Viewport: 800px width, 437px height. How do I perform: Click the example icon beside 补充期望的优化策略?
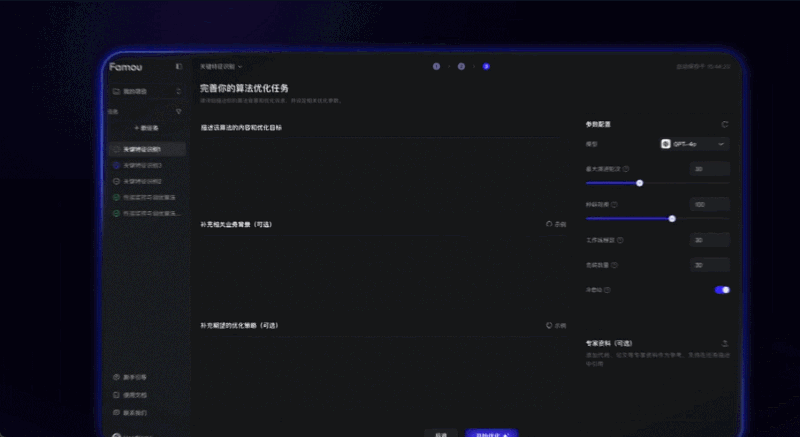[556, 325]
